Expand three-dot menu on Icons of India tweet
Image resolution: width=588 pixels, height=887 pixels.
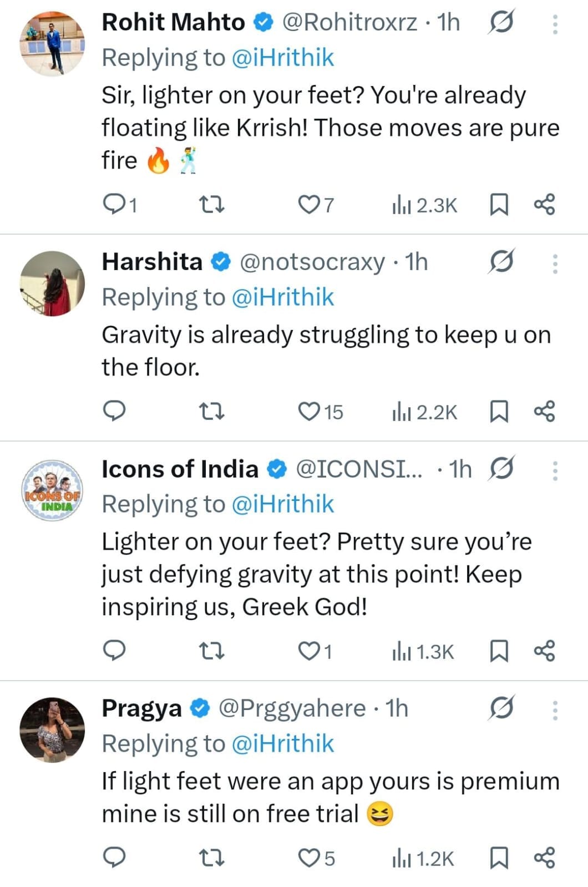click(x=555, y=470)
